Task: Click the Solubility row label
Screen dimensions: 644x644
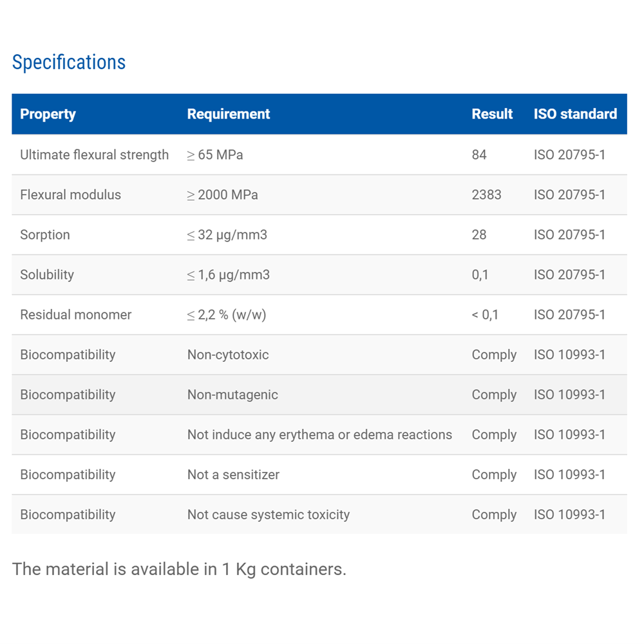Action: pyautogui.click(x=47, y=275)
